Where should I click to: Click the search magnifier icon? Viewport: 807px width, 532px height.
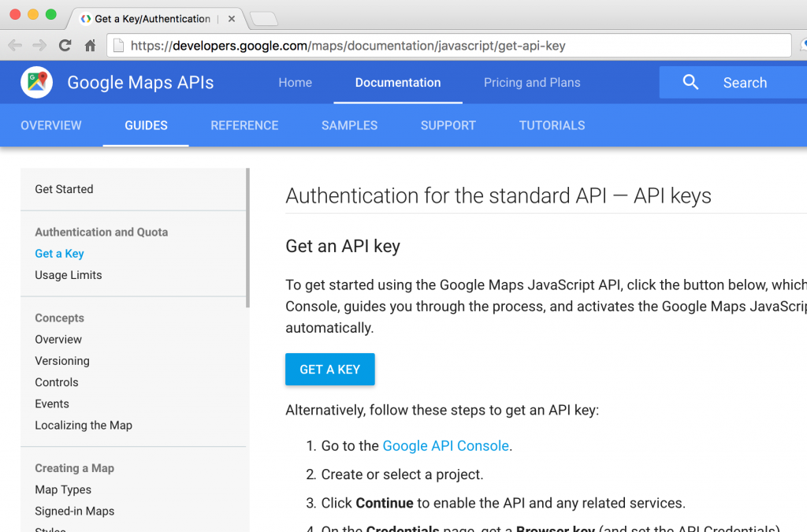click(x=690, y=83)
